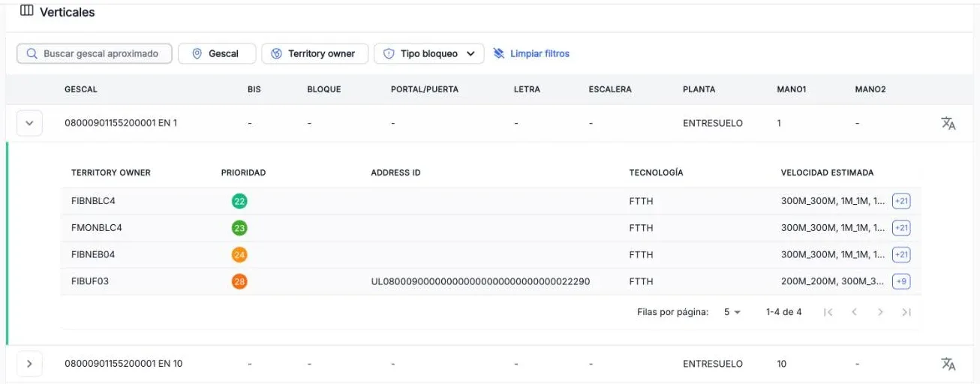Click the GESCAL column header

click(81, 89)
